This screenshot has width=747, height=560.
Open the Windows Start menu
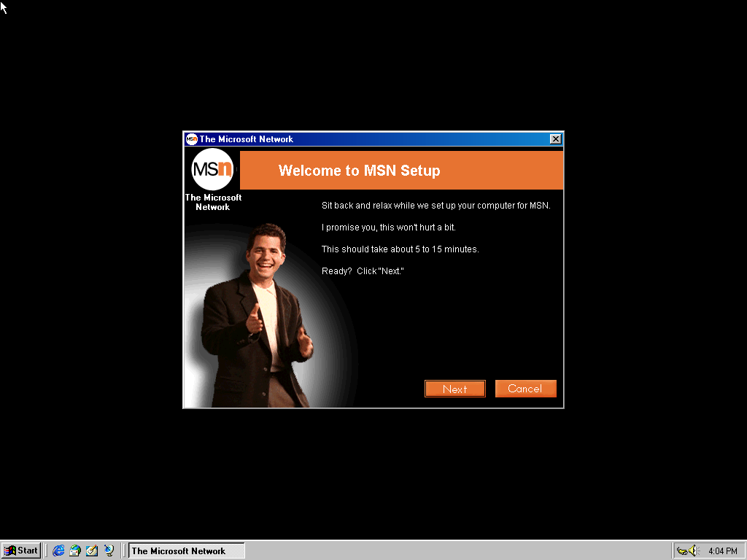21,551
